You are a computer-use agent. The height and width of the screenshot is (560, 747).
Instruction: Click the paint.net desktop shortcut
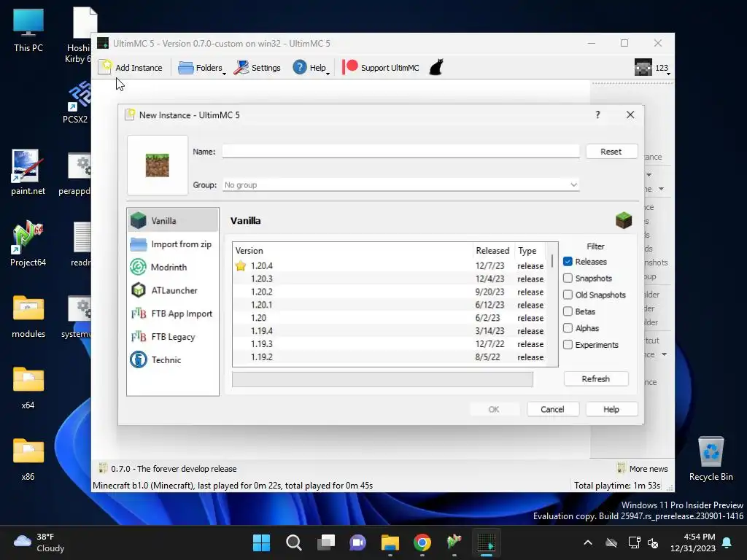[28, 172]
